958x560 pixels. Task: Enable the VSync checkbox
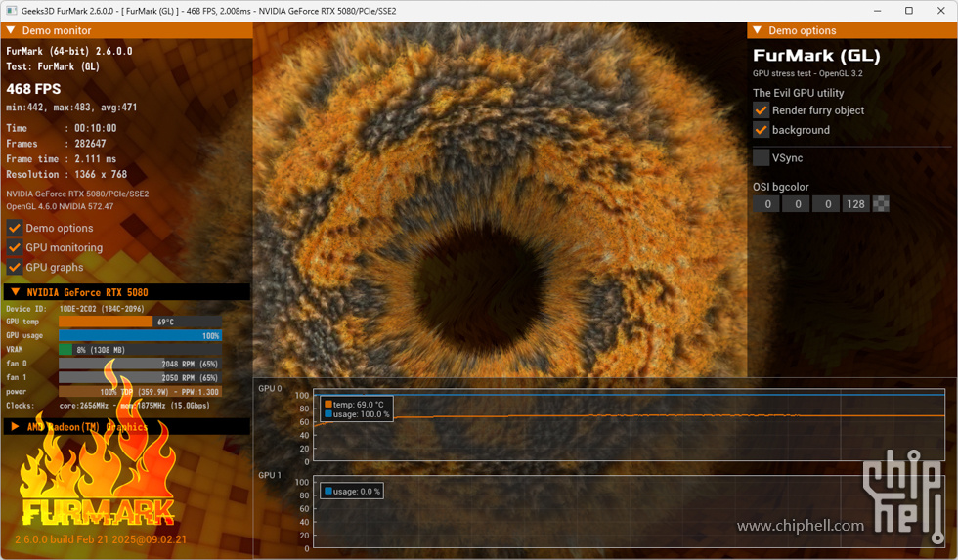[761, 157]
